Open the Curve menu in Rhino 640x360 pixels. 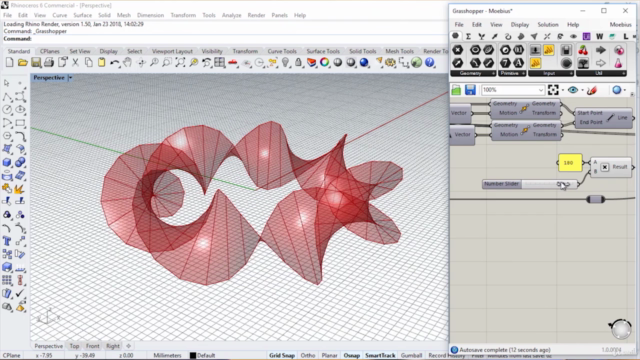tap(60, 15)
